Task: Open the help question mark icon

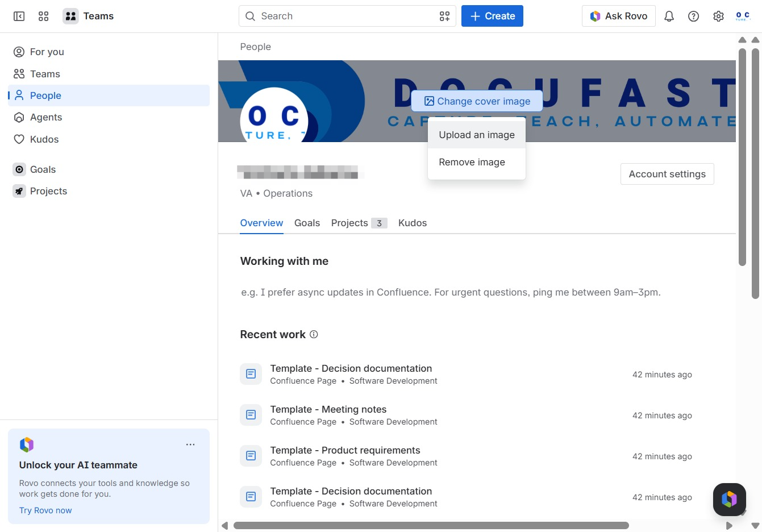Action: (693, 16)
